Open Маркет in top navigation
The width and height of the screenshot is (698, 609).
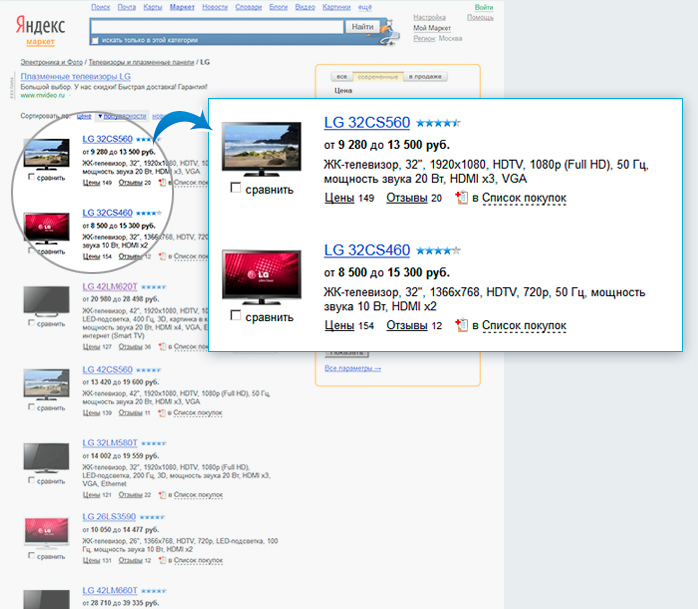pos(182,7)
